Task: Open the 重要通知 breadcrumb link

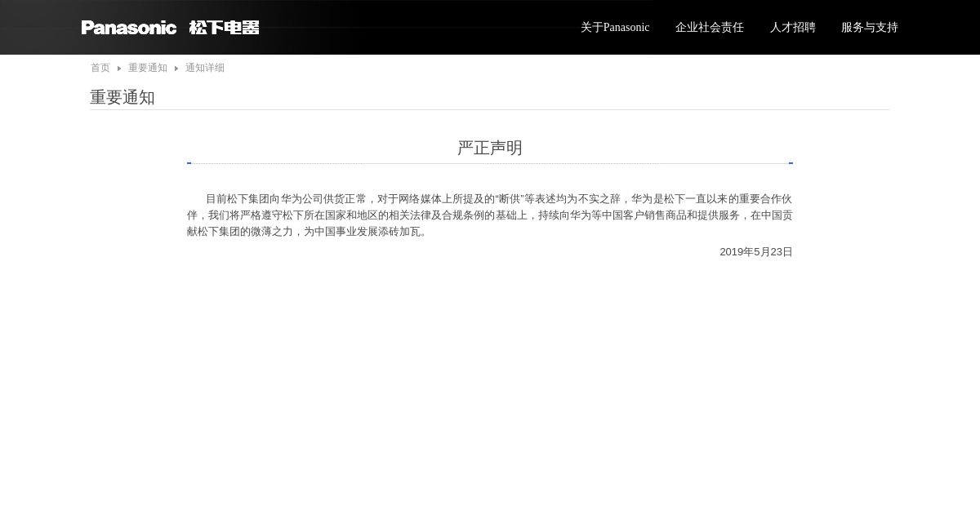Action: coord(148,68)
